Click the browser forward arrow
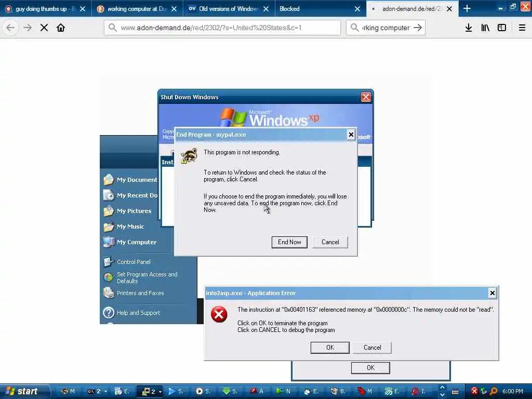Image resolution: width=532 pixels, height=399 pixels. pyautogui.click(x=28, y=28)
